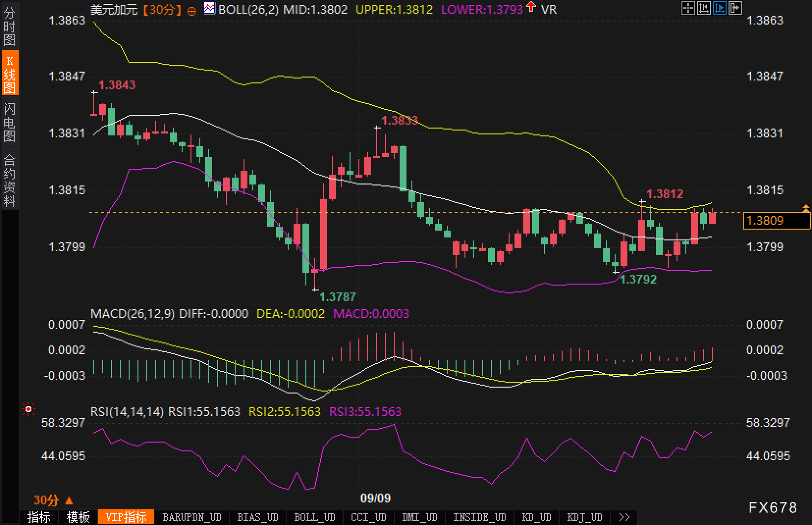
Task: Click the orange arrow marker above price tag
Action: tap(806, 209)
